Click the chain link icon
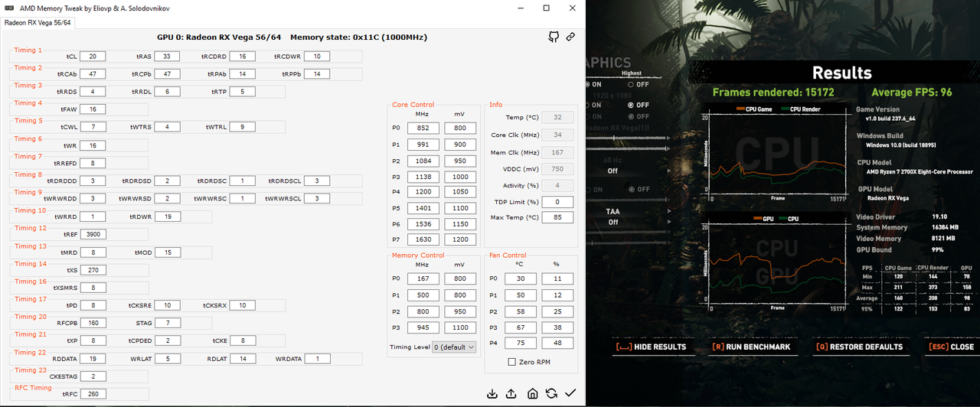 coord(570,37)
